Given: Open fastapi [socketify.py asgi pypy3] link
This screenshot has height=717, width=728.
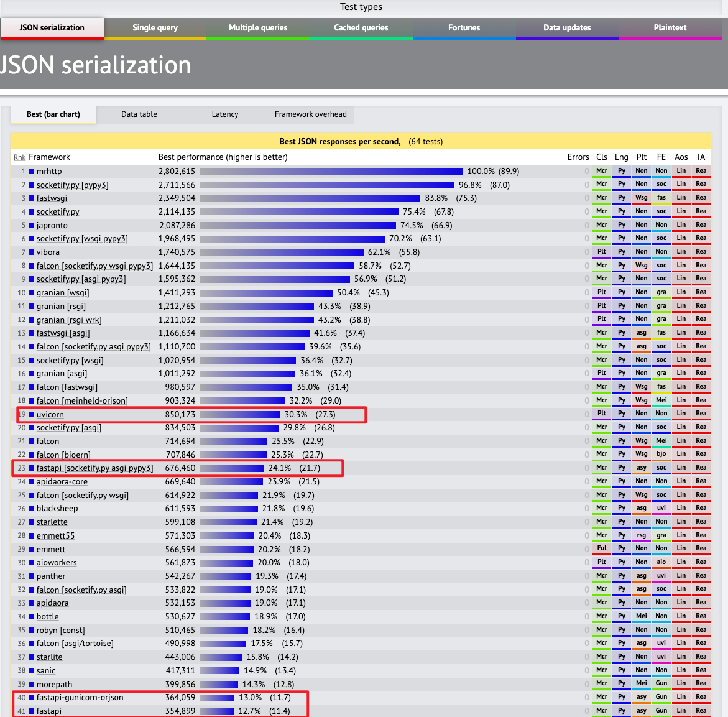Looking at the screenshot, I should click(94, 468).
